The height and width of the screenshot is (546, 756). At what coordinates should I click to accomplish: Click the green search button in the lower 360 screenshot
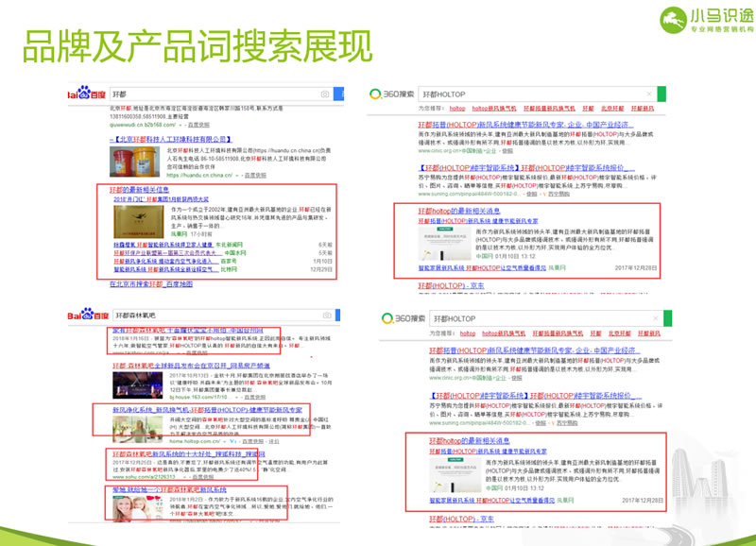(x=668, y=318)
